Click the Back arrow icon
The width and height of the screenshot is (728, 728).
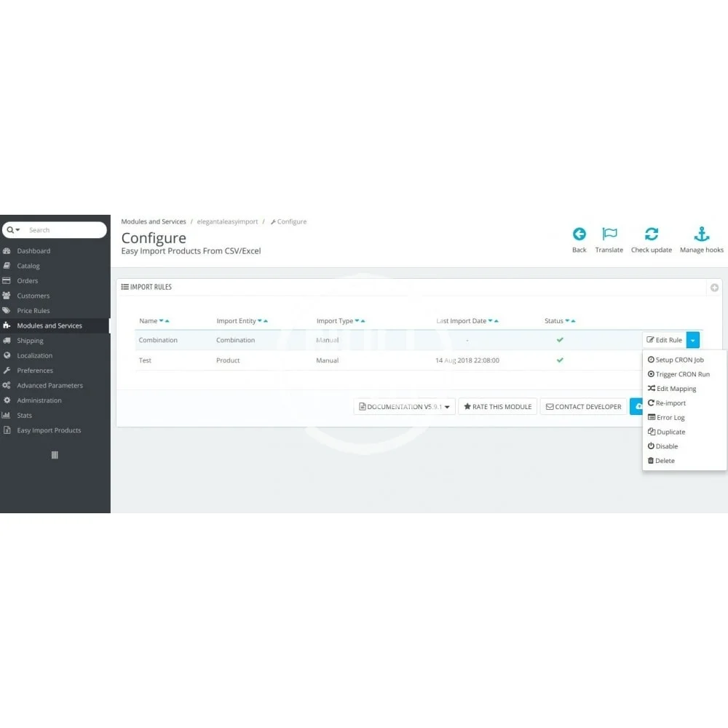coord(579,234)
